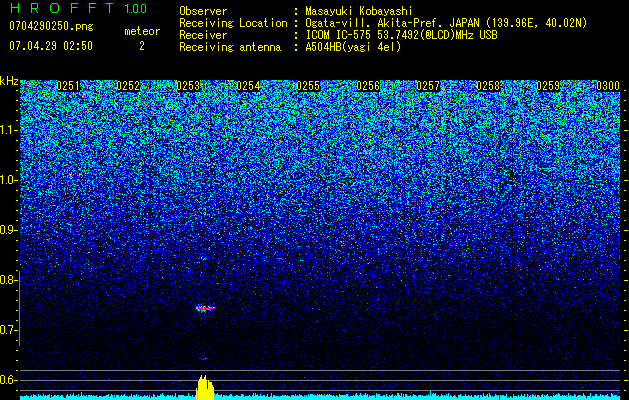629x400 pixels.
Task: Click the 0258 time marker
Action: (x=488, y=86)
